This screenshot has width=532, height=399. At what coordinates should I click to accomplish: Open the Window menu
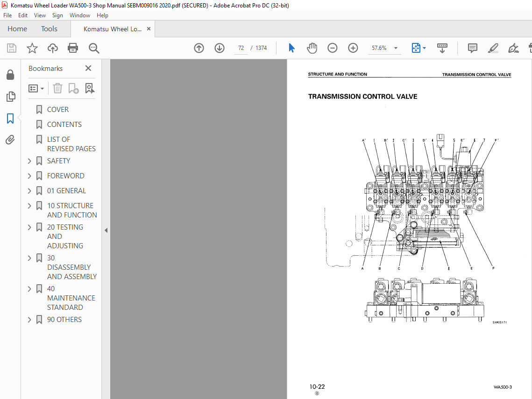click(80, 15)
